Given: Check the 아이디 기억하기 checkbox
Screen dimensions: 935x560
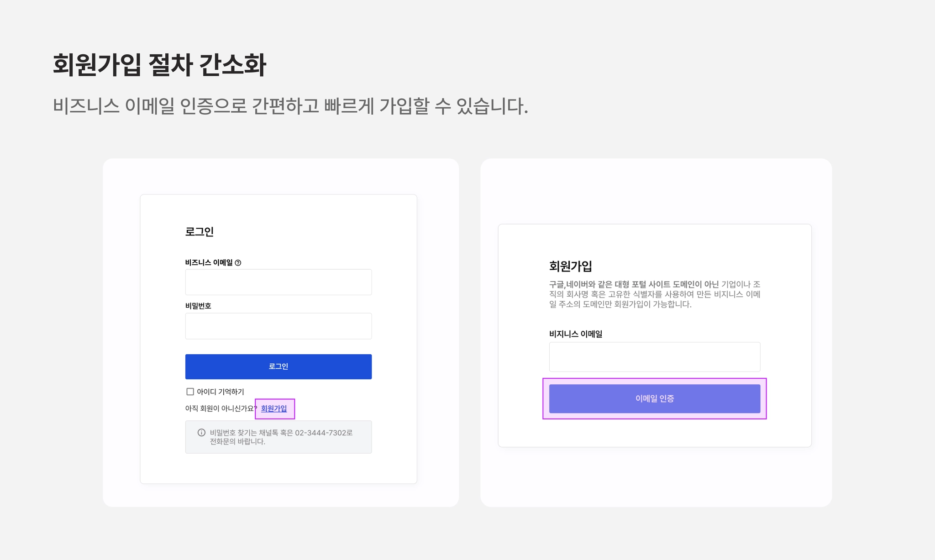Looking at the screenshot, I should [190, 392].
